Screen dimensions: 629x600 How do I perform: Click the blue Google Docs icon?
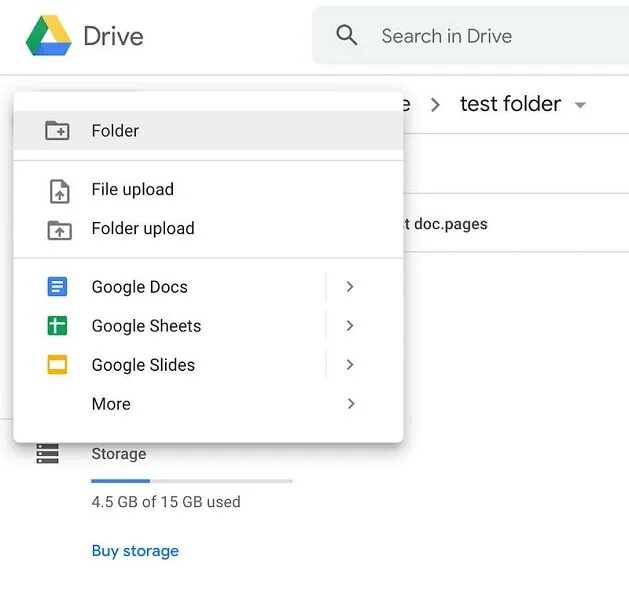57,286
